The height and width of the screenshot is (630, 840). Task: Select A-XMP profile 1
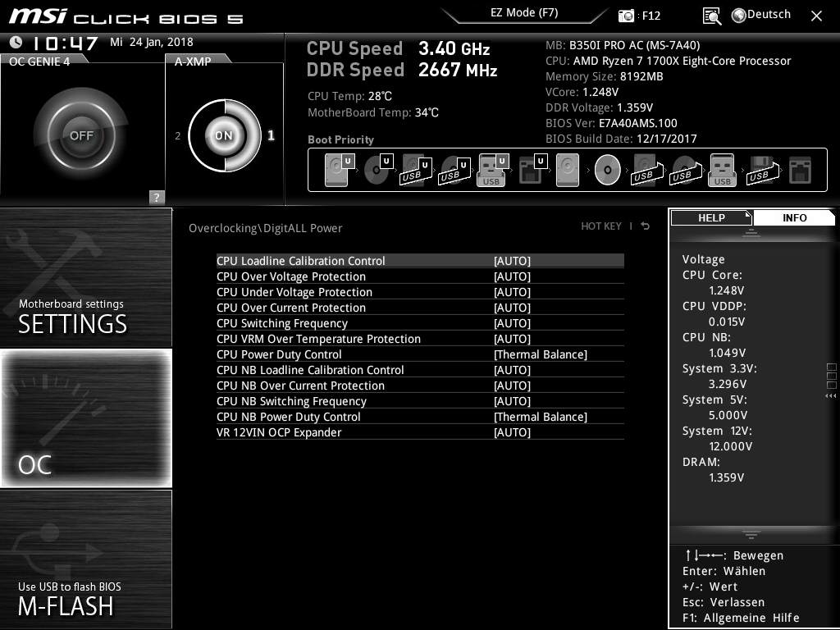[271, 135]
